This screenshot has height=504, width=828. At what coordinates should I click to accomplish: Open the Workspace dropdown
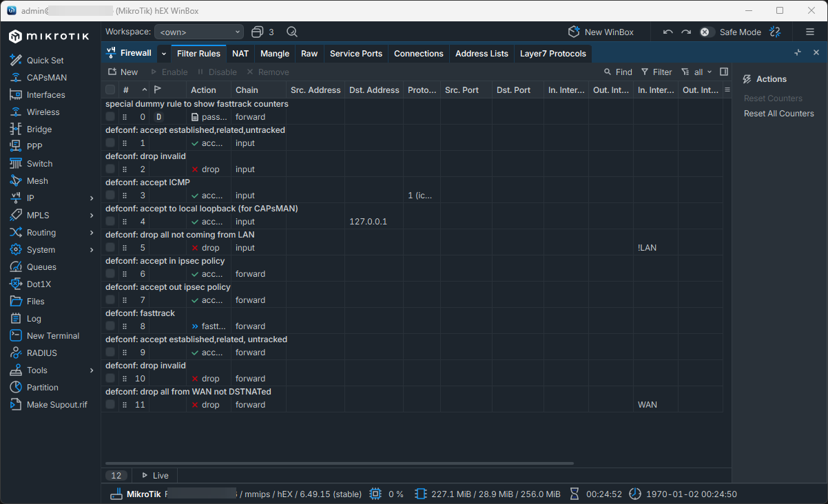point(199,32)
